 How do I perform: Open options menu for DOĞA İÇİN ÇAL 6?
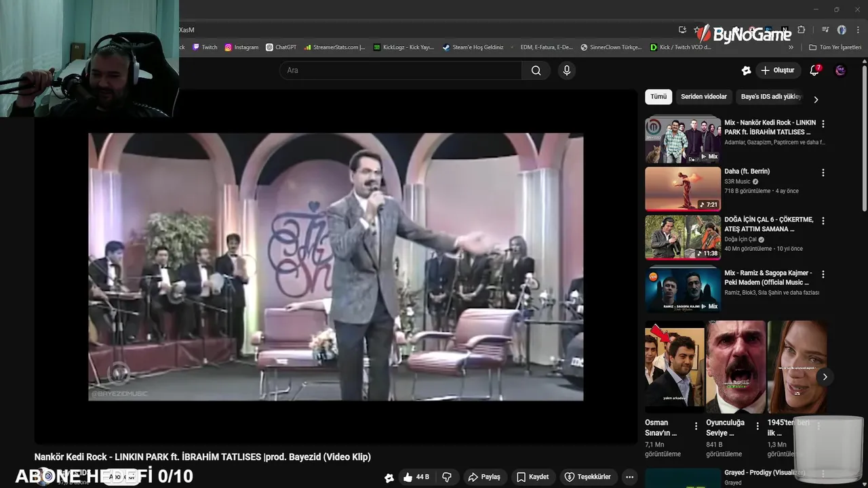(x=823, y=221)
